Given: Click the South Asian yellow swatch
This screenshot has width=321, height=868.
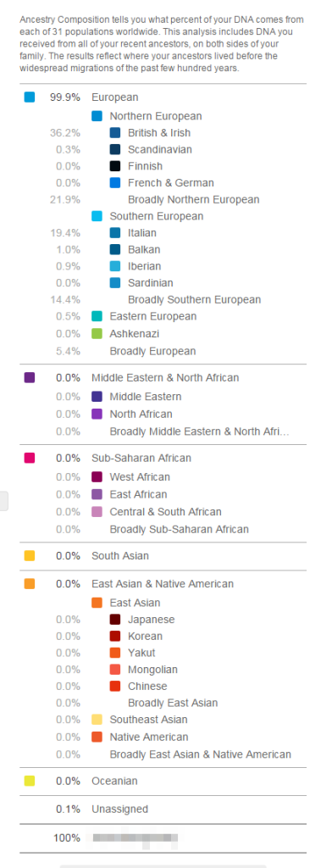Looking at the screenshot, I should coord(30,556).
